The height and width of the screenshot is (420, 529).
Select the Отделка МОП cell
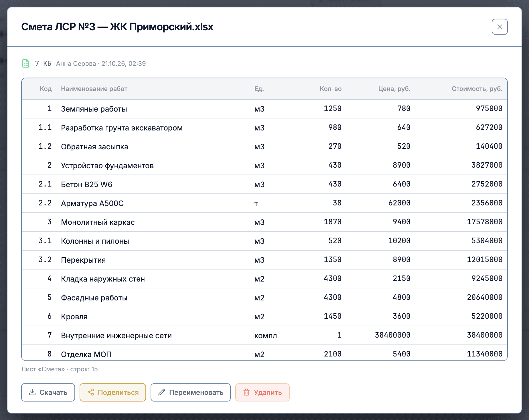(86, 354)
